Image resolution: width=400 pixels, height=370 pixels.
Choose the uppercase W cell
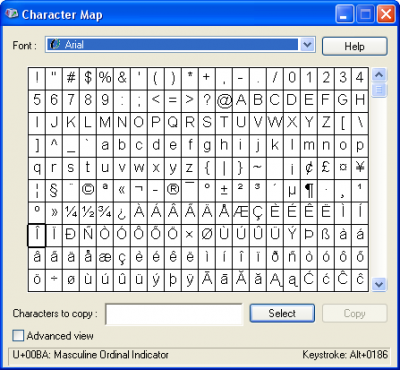[275, 123]
